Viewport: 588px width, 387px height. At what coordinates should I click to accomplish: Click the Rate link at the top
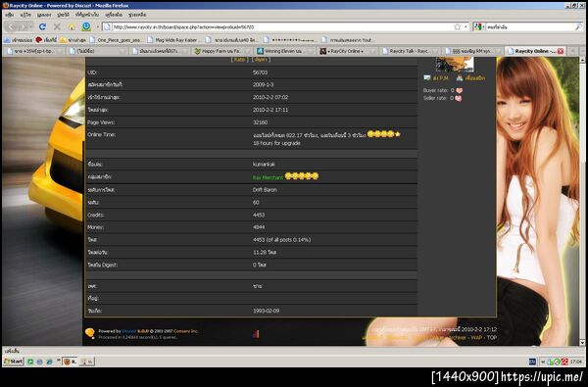(239, 60)
